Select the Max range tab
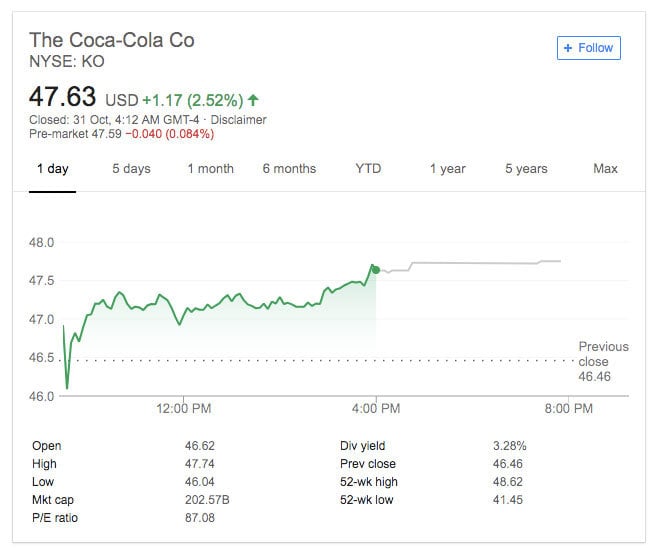Screen dimensions: 661x548 pos(605,169)
